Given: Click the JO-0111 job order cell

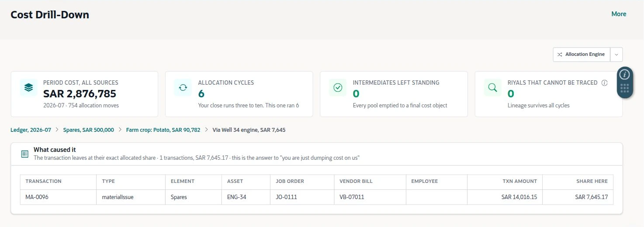Looking at the screenshot, I should pyautogui.click(x=302, y=197).
